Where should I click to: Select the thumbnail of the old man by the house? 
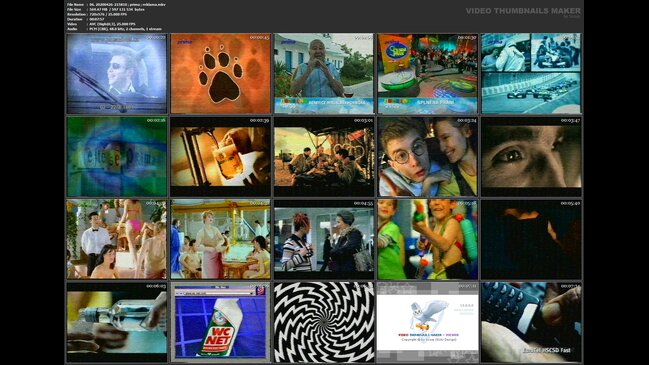pyautogui.click(x=324, y=74)
